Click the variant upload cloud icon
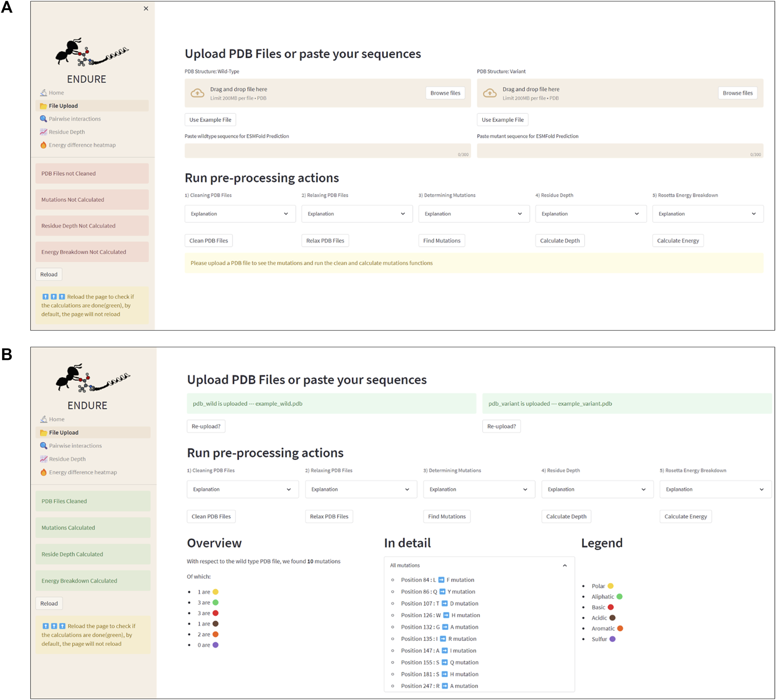Viewport: 776px width, 700px height. tap(490, 93)
